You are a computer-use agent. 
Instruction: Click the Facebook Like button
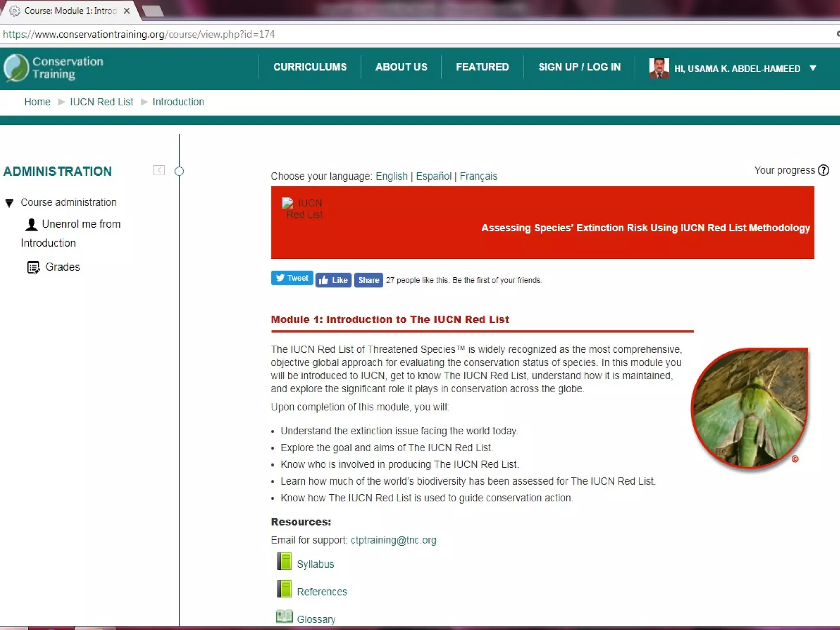click(x=333, y=280)
